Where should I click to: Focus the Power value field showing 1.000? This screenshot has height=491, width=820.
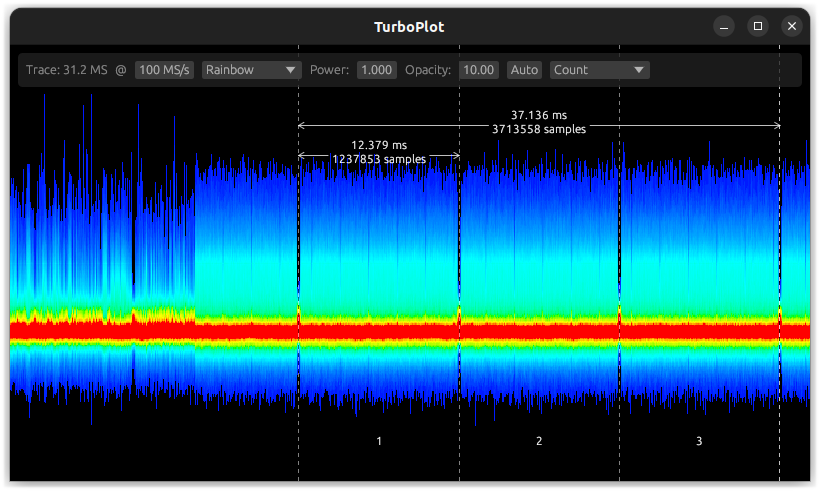tap(376, 70)
